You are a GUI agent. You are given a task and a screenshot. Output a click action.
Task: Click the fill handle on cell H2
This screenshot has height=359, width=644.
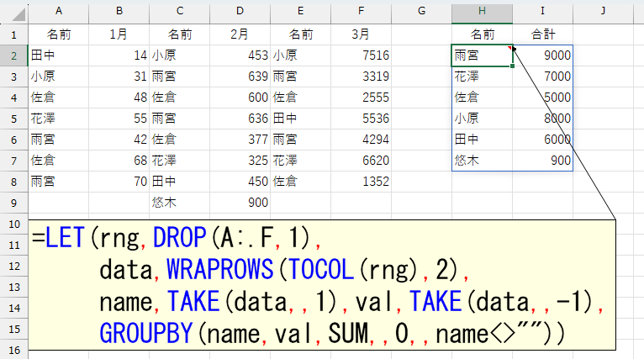(x=512, y=66)
